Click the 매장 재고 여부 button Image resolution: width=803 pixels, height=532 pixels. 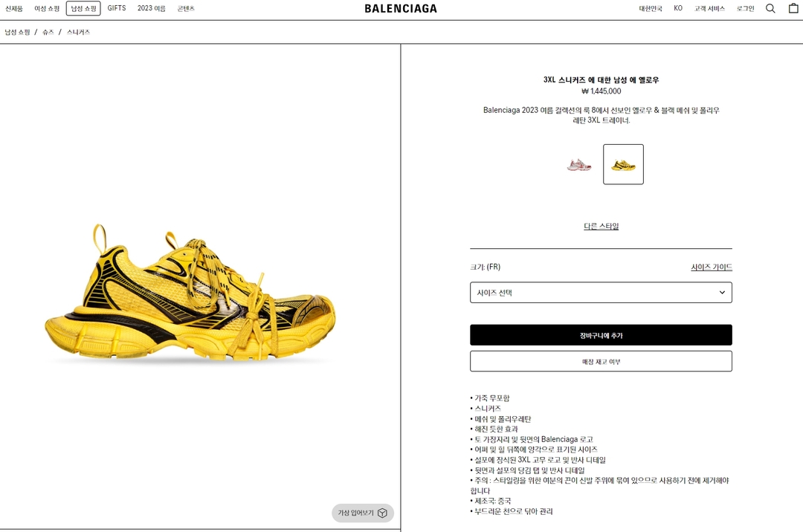601,362
